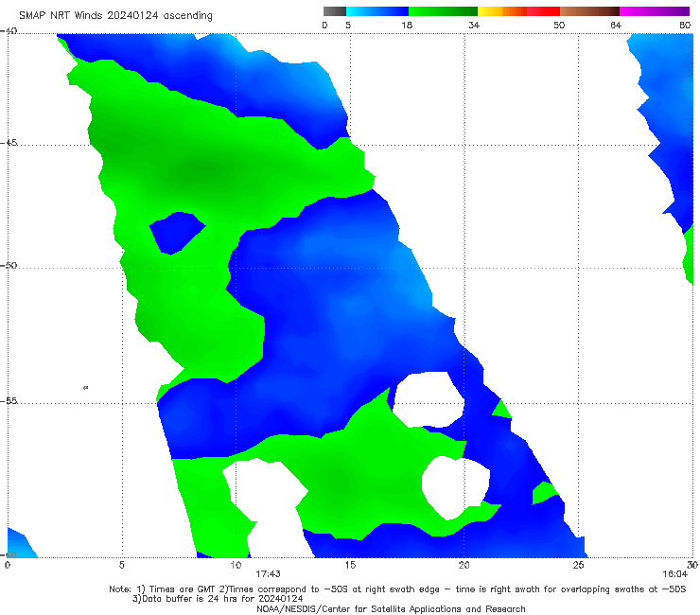Click the latitude label '-45' on the left axis

[x=9, y=143]
